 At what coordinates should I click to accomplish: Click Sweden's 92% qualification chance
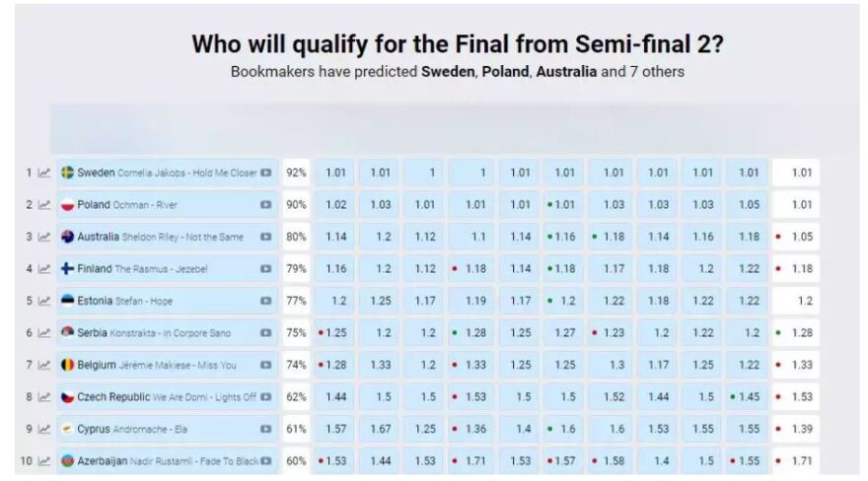coord(296,172)
